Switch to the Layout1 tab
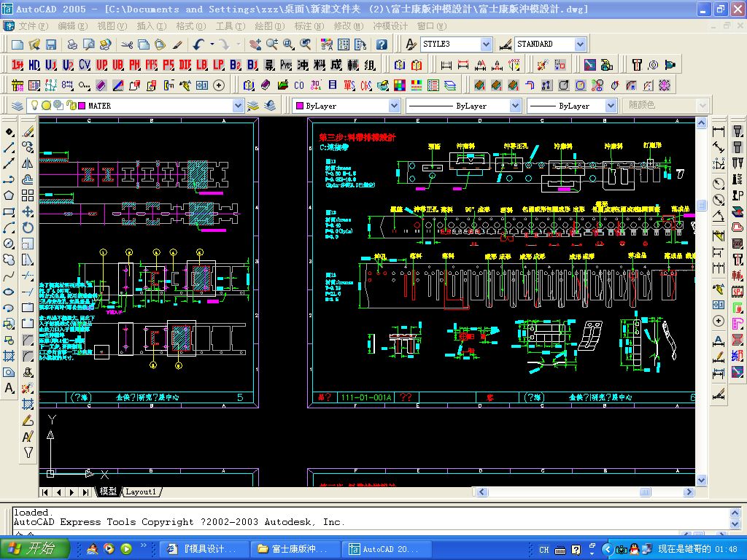Screen dimensions: 747x560 (x=141, y=492)
